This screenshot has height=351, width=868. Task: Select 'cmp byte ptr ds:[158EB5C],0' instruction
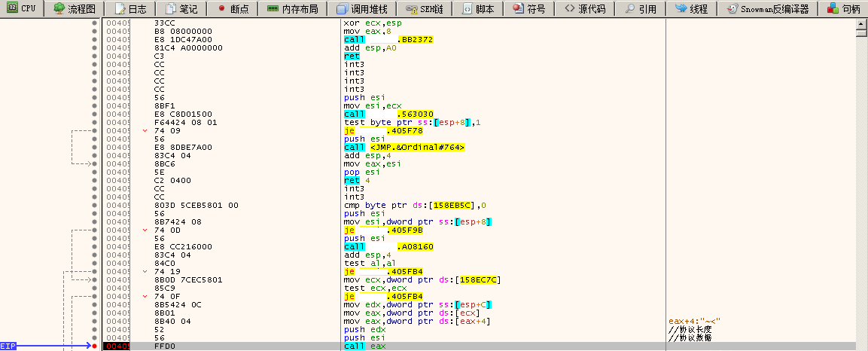pos(414,206)
